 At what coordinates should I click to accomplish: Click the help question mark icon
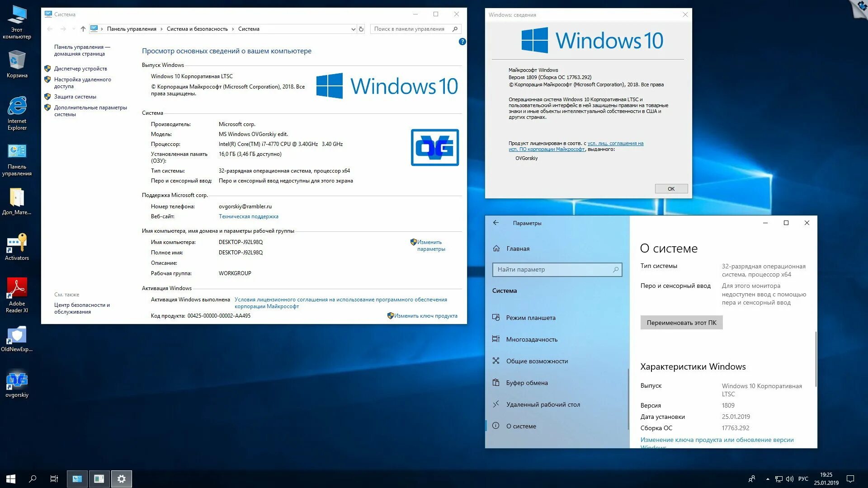pos(462,42)
